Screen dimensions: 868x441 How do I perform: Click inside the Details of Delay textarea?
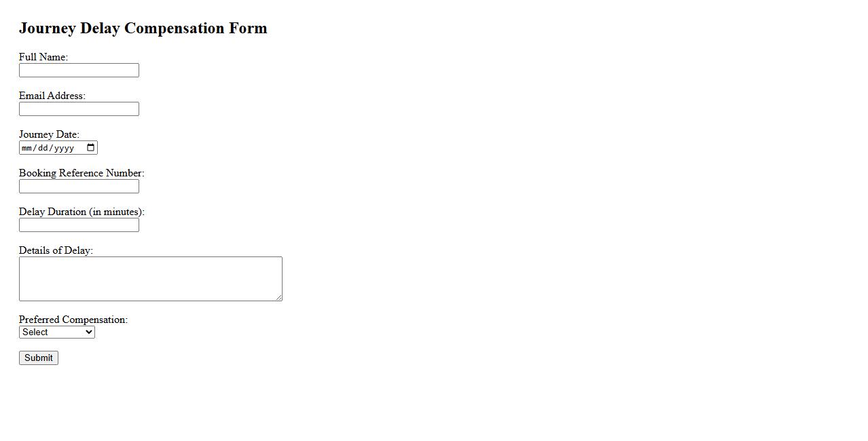[x=150, y=278]
